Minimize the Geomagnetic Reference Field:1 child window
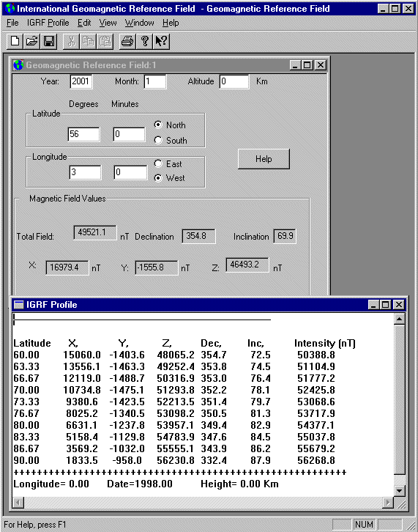This screenshot has width=418, height=532. (x=295, y=64)
